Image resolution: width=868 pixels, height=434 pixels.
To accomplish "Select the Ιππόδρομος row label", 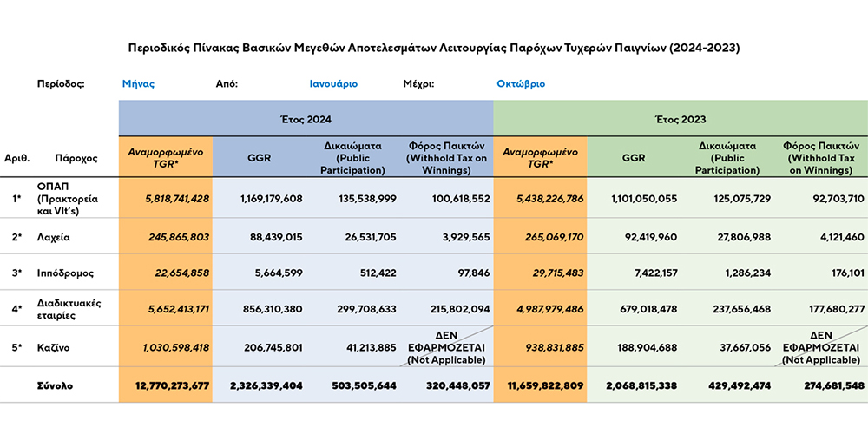I will (62, 273).
